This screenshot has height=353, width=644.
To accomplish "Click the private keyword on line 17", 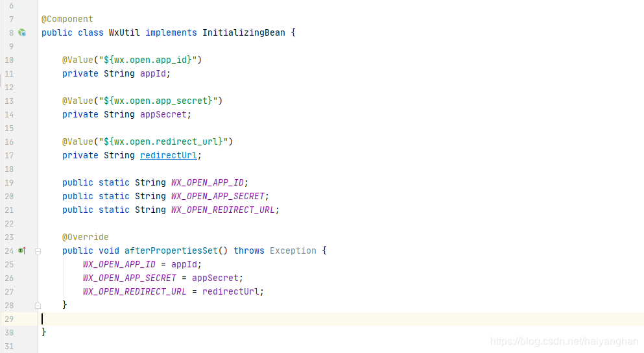I will 80,155.
